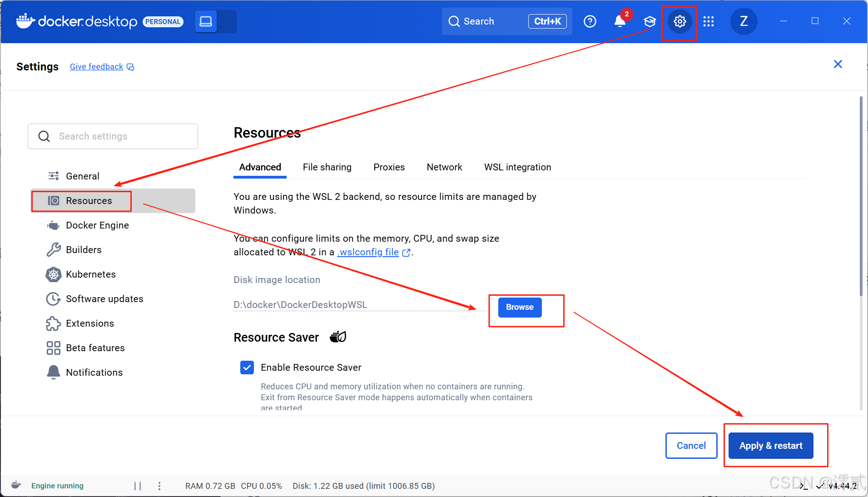Click the Browse button
This screenshot has height=497, width=868.
click(x=520, y=308)
